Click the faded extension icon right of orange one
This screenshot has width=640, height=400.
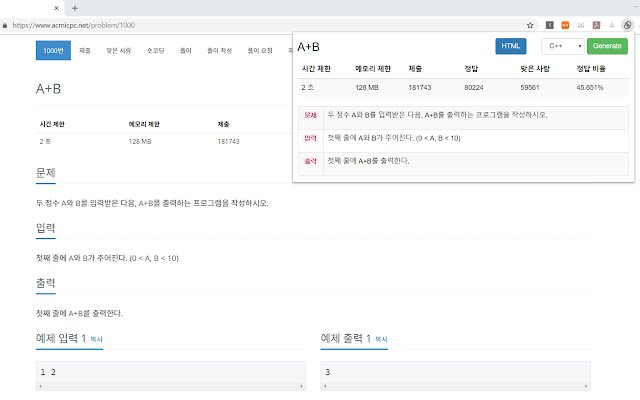[x=580, y=25]
